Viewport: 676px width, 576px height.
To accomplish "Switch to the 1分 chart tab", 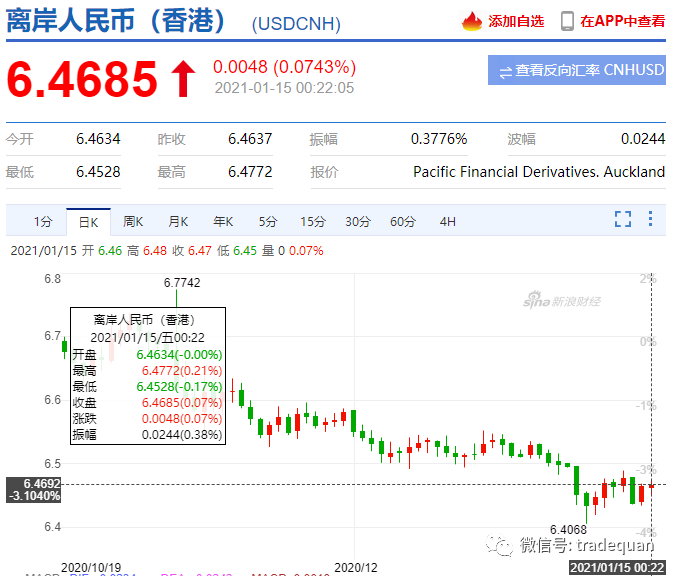I will (x=43, y=222).
